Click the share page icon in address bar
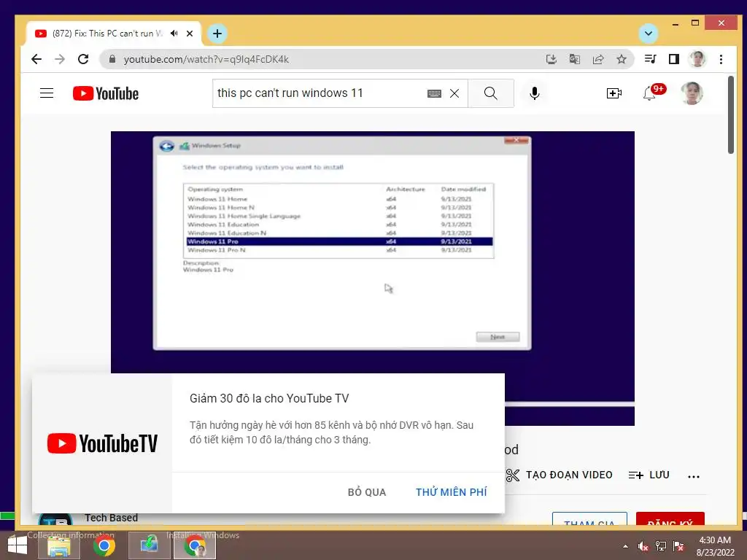Image resolution: width=747 pixels, height=560 pixels. click(x=598, y=59)
